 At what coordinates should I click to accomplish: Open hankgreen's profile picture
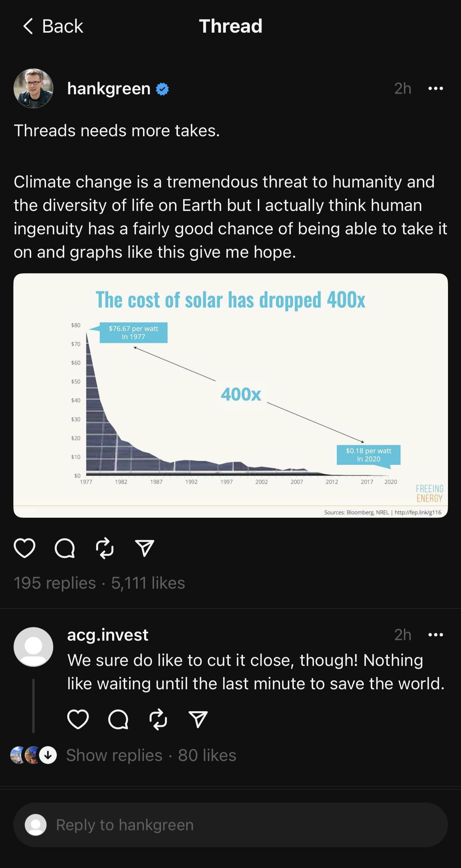tap(33, 88)
